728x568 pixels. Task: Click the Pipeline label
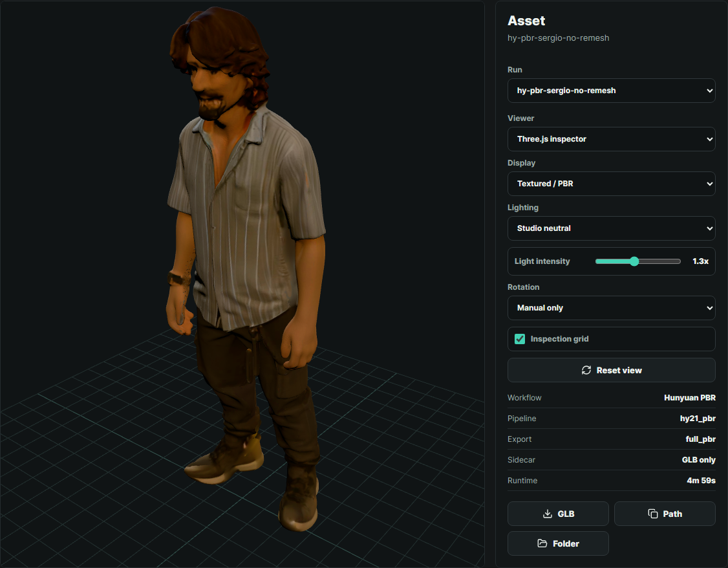[521, 419]
